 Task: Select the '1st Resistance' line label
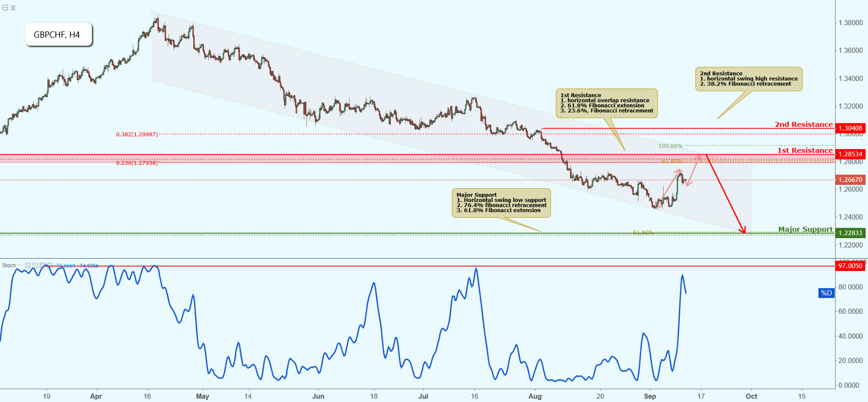[805, 151]
